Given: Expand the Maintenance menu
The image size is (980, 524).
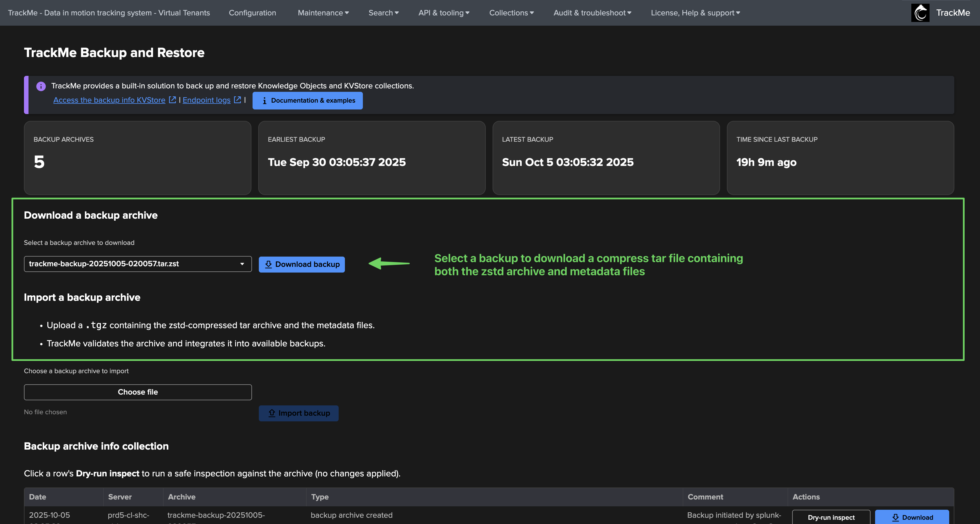Looking at the screenshot, I should pyautogui.click(x=323, y=13).
